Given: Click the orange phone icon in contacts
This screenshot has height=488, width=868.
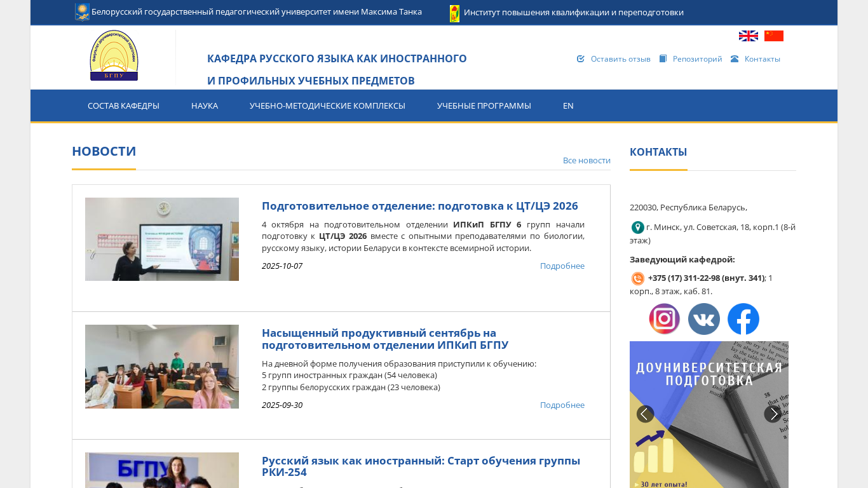Looking at the screenshot, I should [x=637, y=278].
